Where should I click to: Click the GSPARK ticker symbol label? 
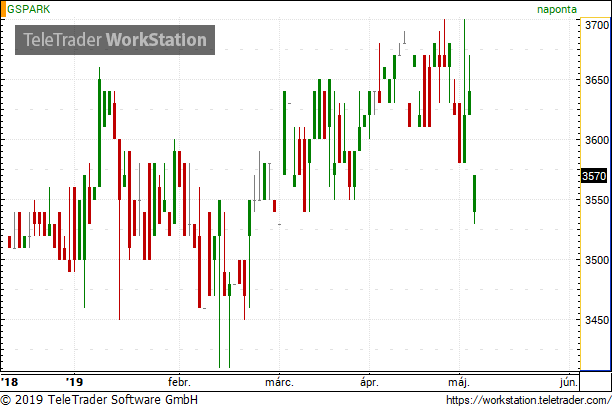click(29, 9)
